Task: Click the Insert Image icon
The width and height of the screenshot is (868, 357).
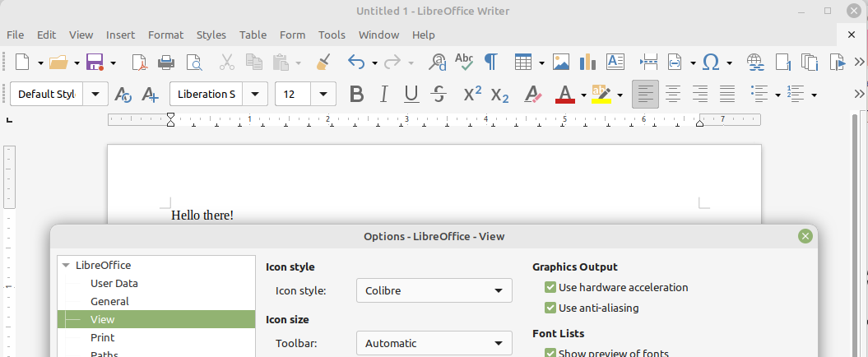Action: tap(561, 63)
